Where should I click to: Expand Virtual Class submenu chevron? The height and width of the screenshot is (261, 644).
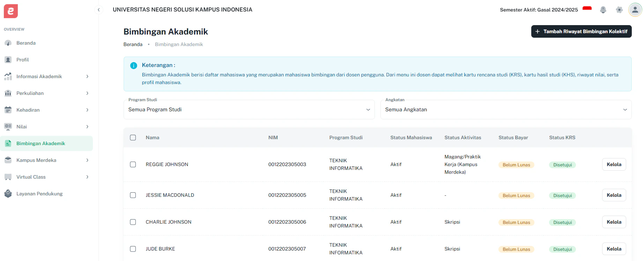(87, 177)
